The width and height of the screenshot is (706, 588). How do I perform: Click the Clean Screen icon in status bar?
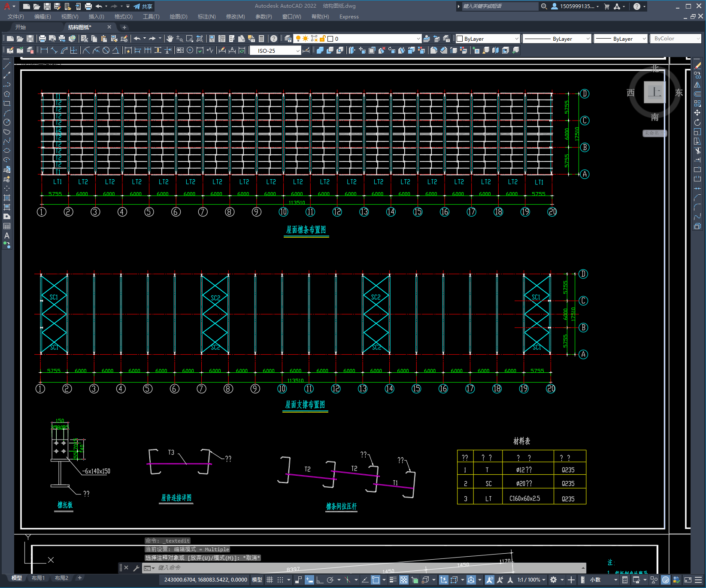pyautogui.click(x=688, y=580)
